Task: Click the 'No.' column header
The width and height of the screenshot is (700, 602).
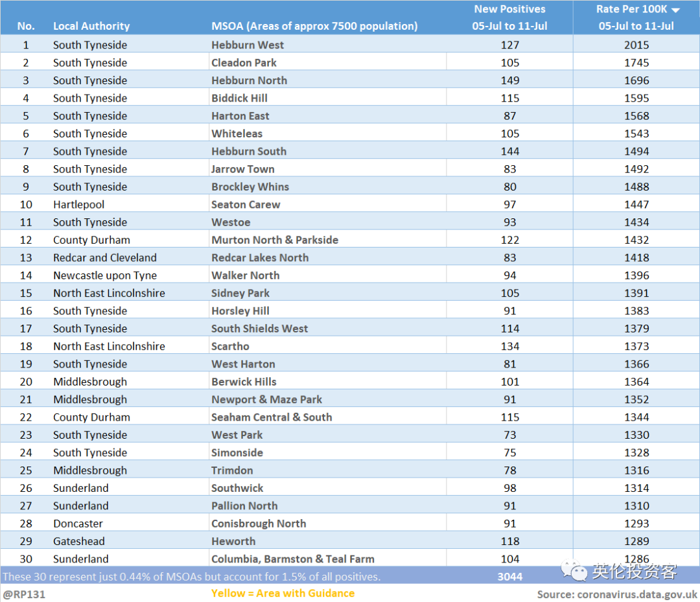Action: coord(26,26)
